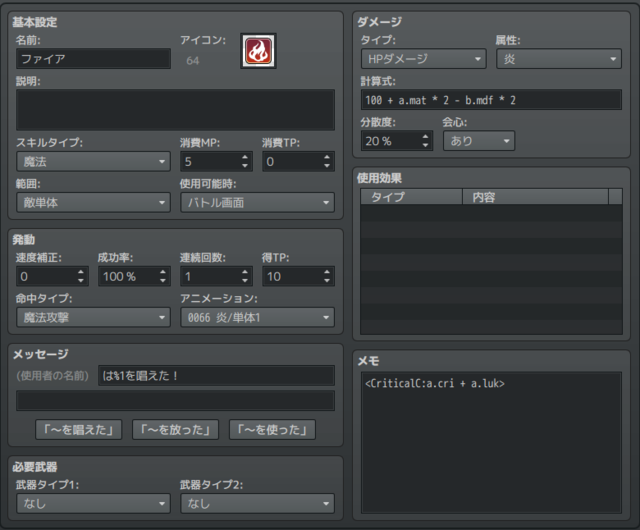Edit the 計算式 formula field
This screenshot has height=530, width=640.
click(491, 100)
